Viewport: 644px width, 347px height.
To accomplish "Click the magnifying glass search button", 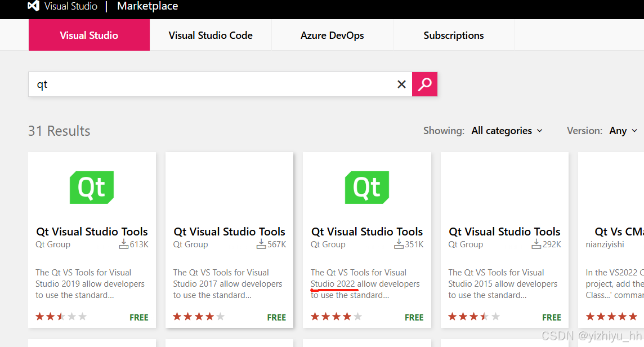I will point(424,84).
